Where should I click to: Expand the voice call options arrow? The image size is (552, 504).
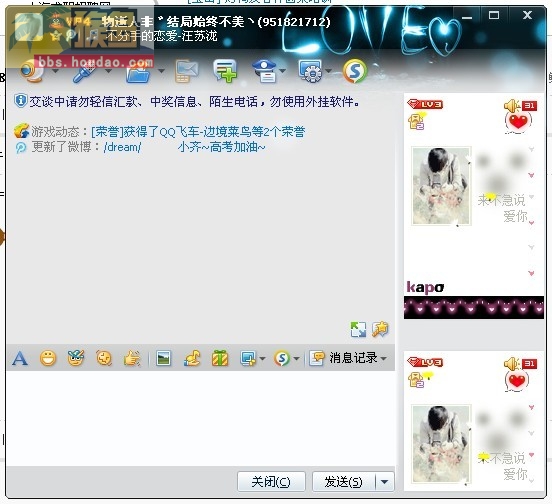[x=108, y=71]
